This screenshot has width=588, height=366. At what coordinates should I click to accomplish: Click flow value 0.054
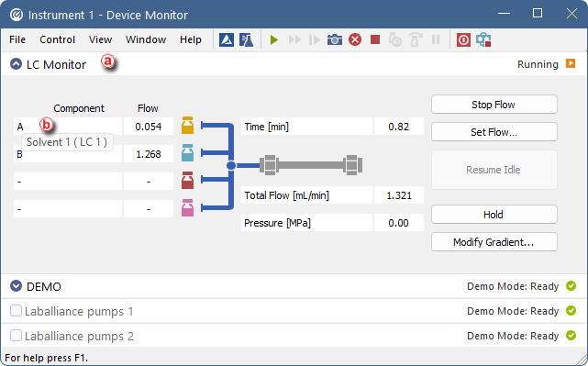coord(149,127)
